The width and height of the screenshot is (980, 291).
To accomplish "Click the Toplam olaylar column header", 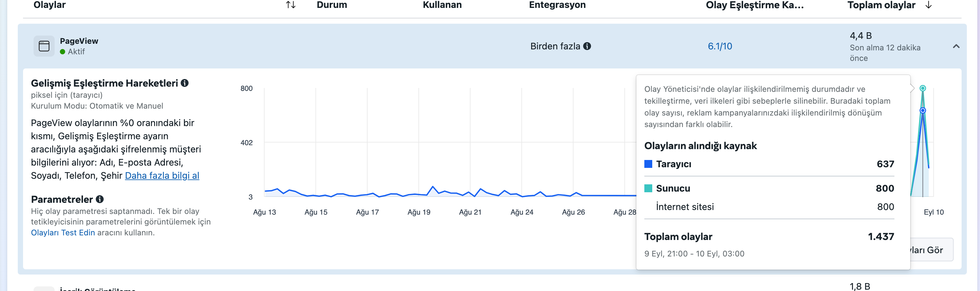I will 881,5.
